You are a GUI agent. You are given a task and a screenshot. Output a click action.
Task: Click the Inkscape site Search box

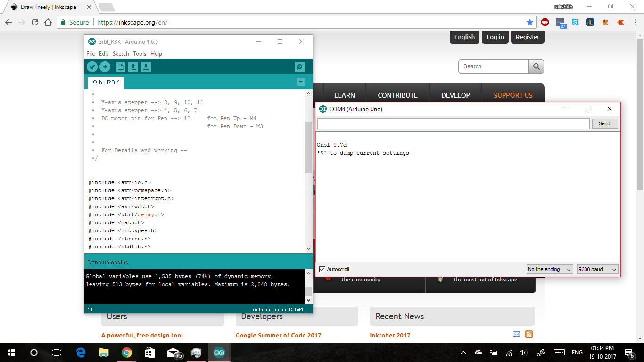coord(494,66)
